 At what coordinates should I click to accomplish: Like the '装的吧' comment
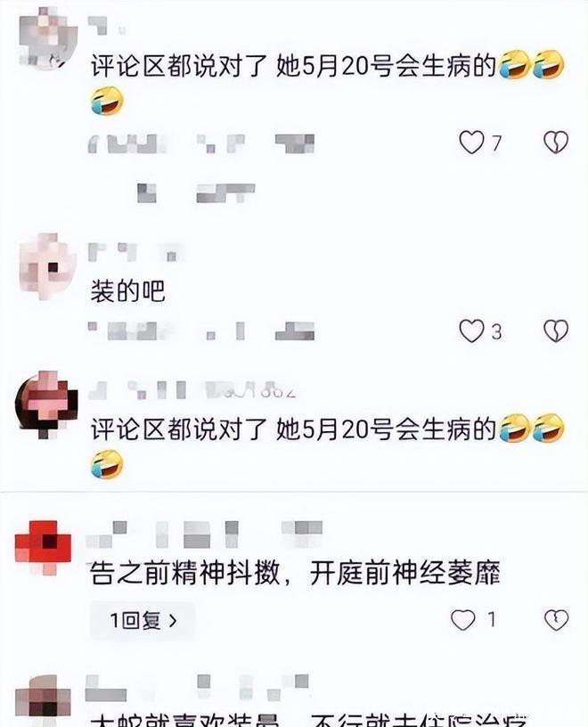[471, 331]
